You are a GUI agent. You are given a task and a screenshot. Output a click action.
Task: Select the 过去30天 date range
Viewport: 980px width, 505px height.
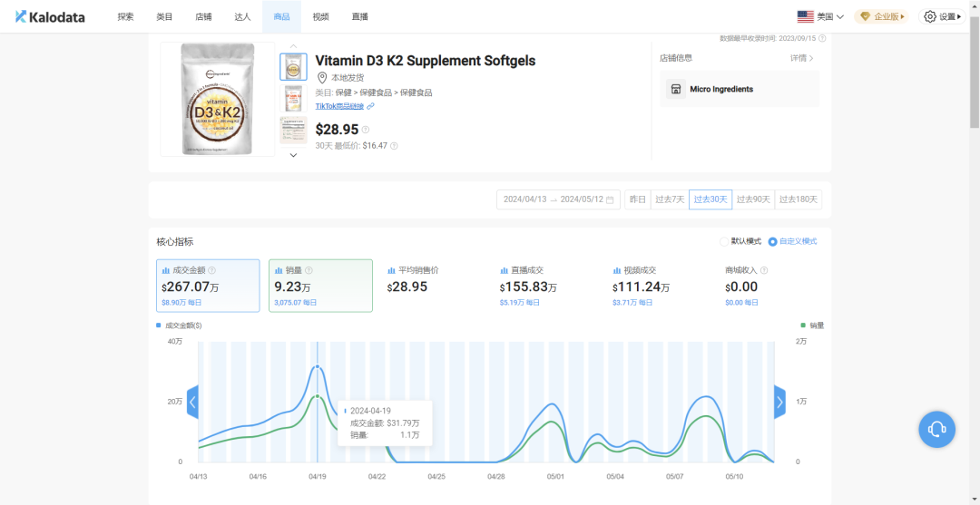710,199
